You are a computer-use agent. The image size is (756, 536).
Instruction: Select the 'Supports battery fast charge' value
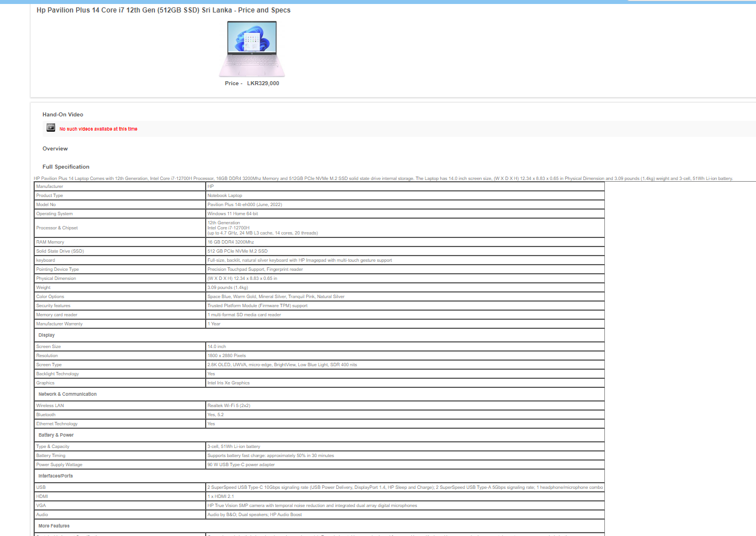pyautogui.click(x=271, y=455)
